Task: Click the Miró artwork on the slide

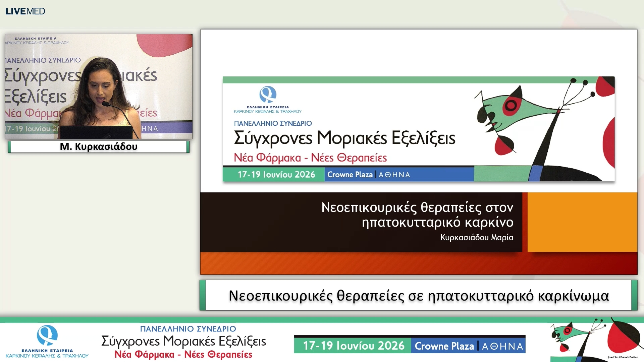Action: [544, 129]
